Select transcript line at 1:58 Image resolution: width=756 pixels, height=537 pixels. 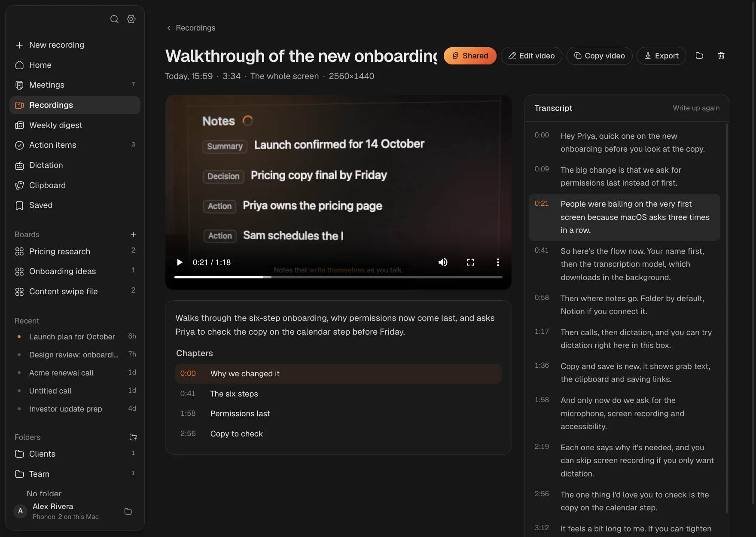(625, 413)
